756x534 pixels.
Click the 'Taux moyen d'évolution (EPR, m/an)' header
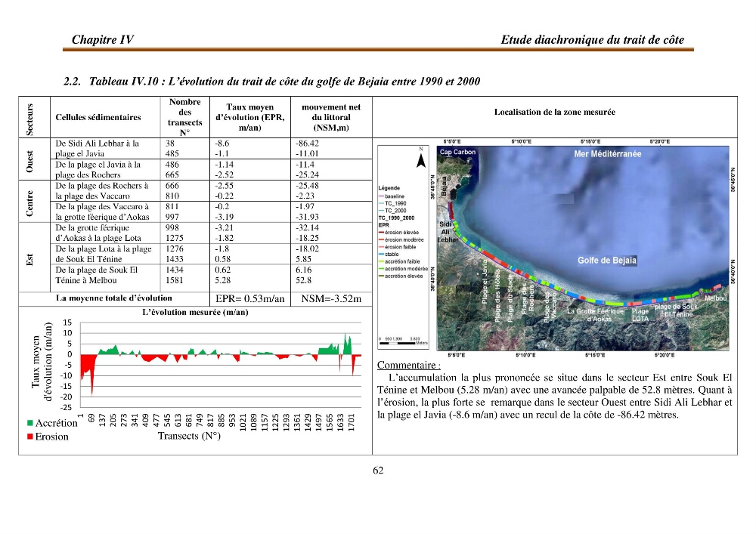(249, 117)
